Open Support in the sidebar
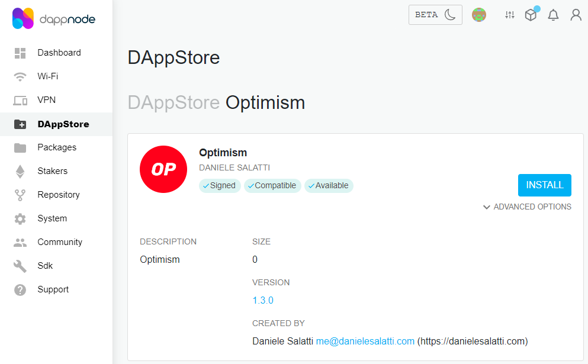This screenshot has width=588, height=364. tap(56, 289)
